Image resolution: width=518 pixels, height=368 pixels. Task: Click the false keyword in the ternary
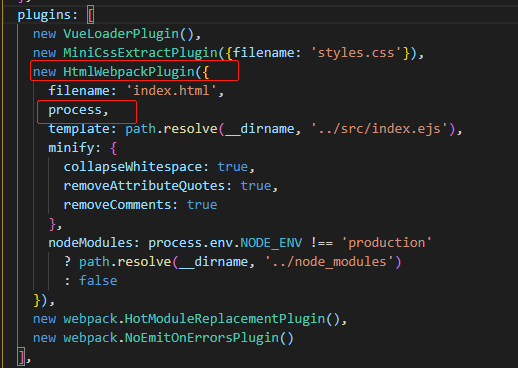coord(98,281)
